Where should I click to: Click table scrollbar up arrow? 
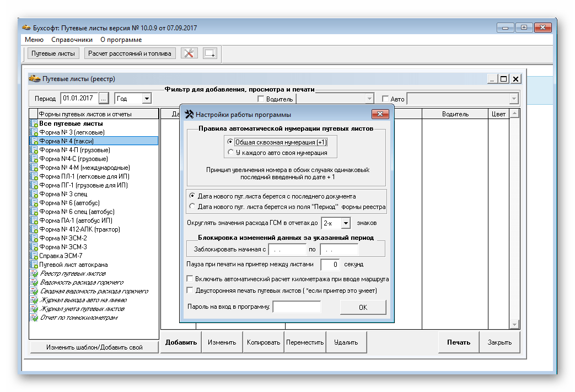click(x=514, y=114)
